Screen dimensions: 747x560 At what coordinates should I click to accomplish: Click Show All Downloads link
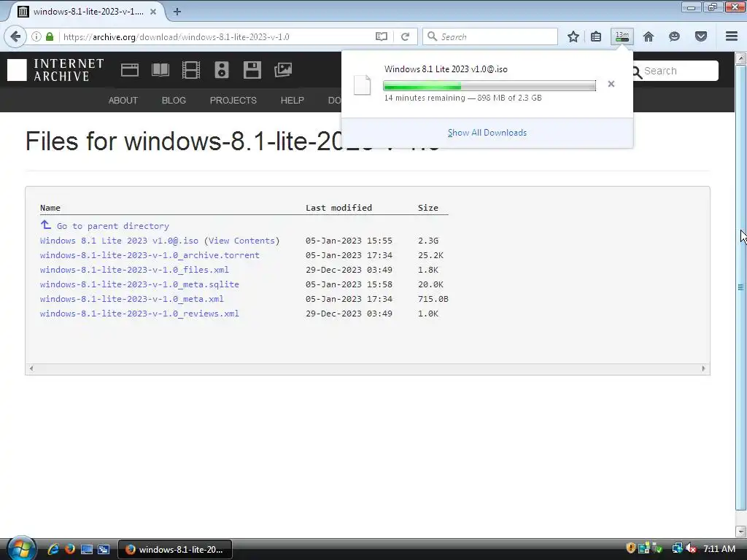click(x=487, y=133)
